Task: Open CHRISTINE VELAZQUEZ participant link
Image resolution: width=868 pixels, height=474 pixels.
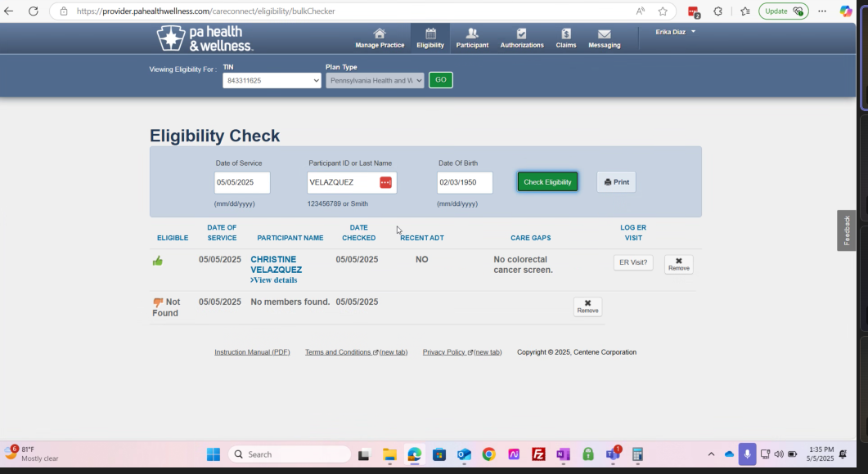Action: [x=277, y=265]
